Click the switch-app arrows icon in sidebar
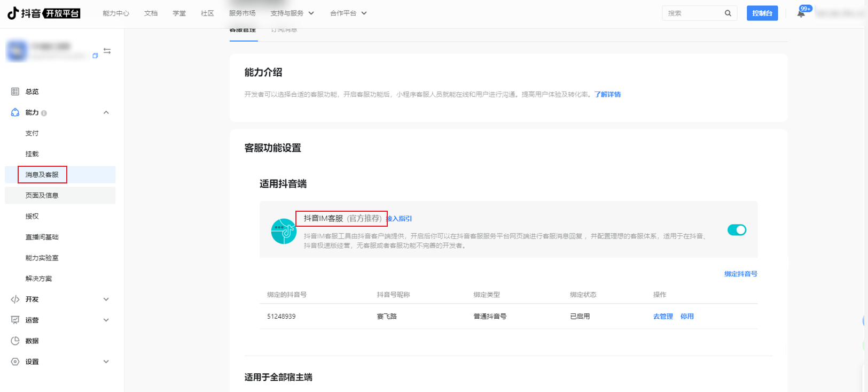The width and height of the screenshot is (868, 392). click(x=107, y=51)
